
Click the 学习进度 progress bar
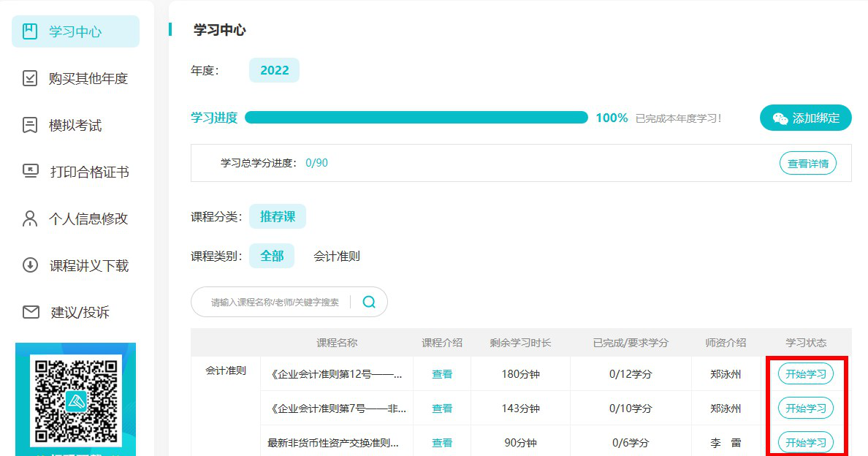416,118
